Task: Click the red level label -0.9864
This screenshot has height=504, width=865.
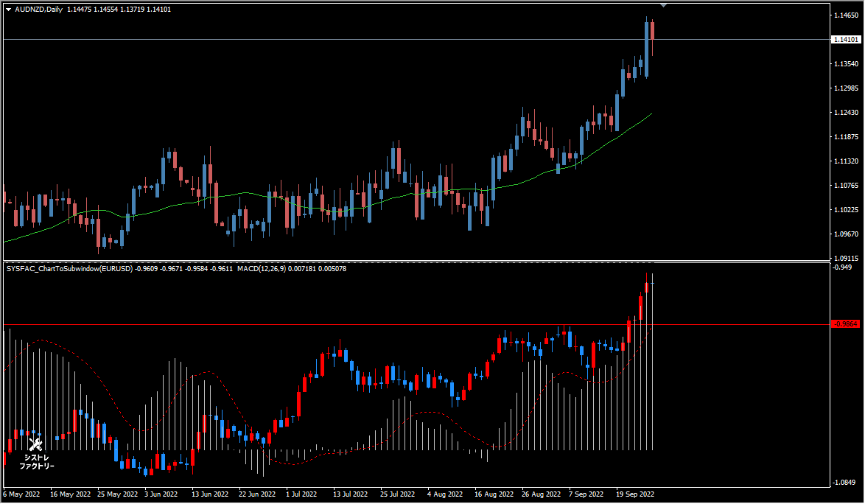Action: click(x=846, y=324)
